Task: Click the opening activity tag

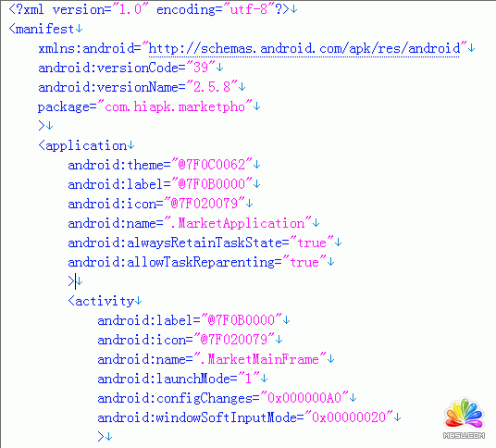Action: point(101,301)
